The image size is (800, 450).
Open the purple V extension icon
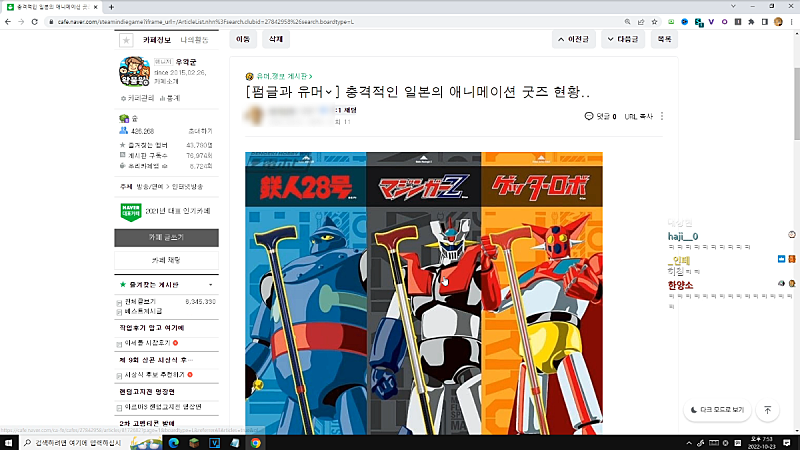(711, 22)
